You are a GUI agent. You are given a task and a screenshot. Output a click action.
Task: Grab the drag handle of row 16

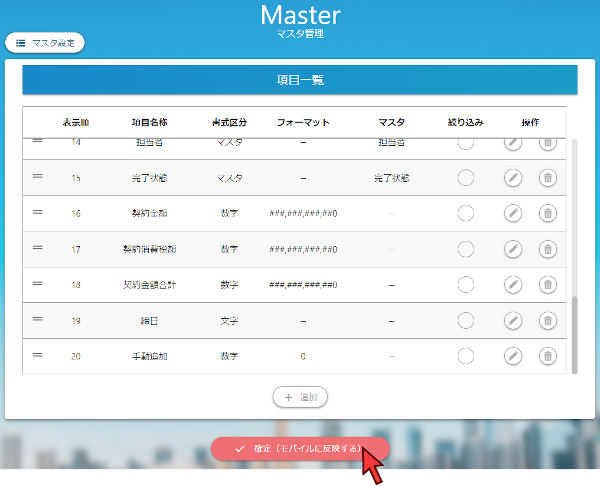click(x=38, y=212)
